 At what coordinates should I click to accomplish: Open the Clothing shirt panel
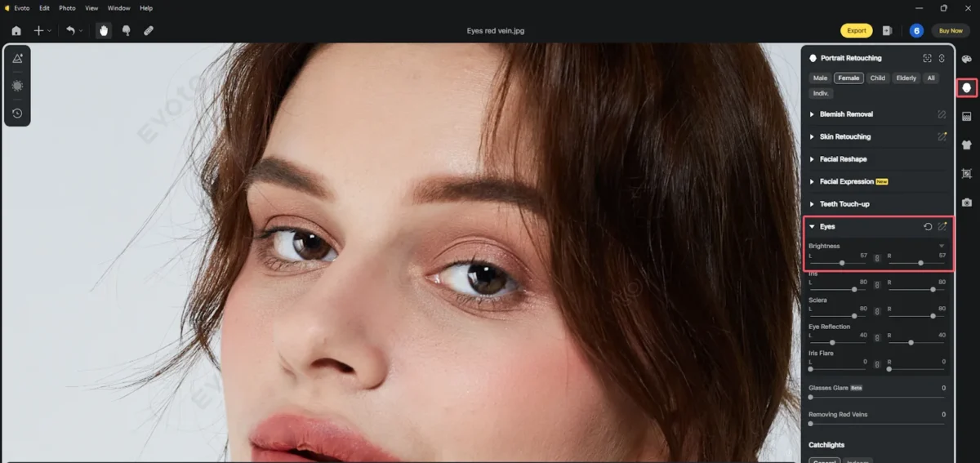[x=967, y=145]
